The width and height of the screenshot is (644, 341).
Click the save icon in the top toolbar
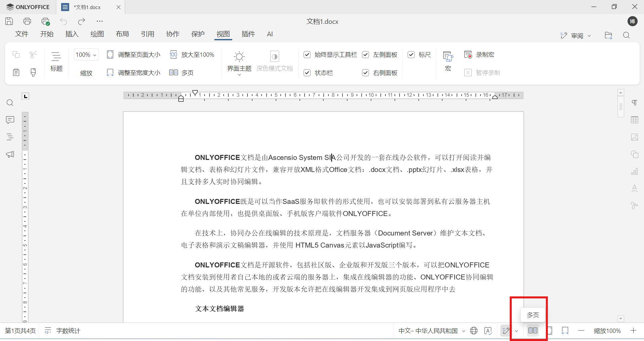9,21
